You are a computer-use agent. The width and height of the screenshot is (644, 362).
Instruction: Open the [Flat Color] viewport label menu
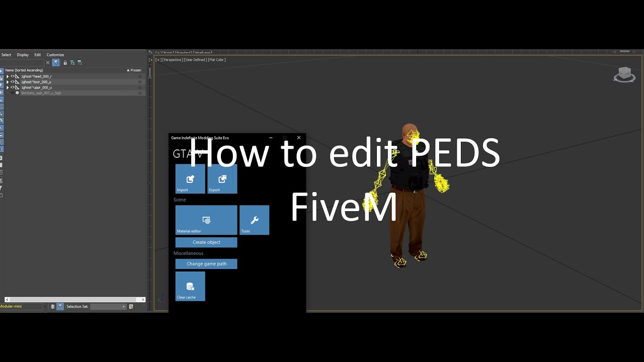tap(216, 60)
